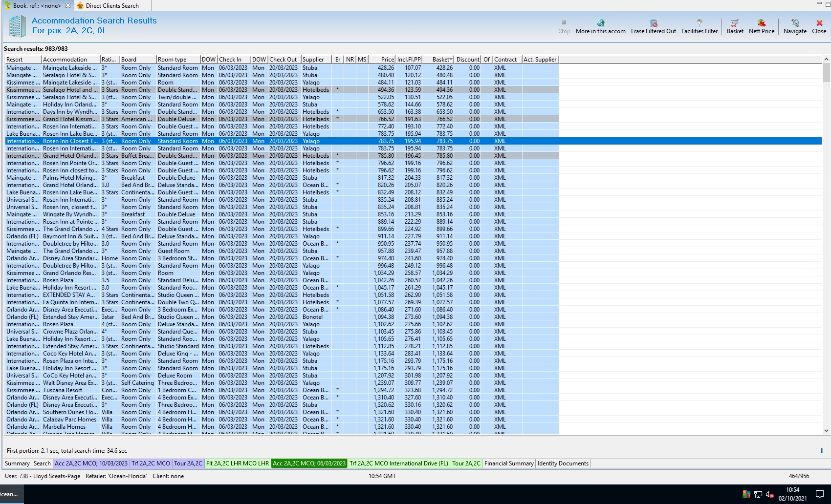The image size is (831, 504).
Task: Select the Wingate By Wyndh... row
Action: click(x=282, y=214)
